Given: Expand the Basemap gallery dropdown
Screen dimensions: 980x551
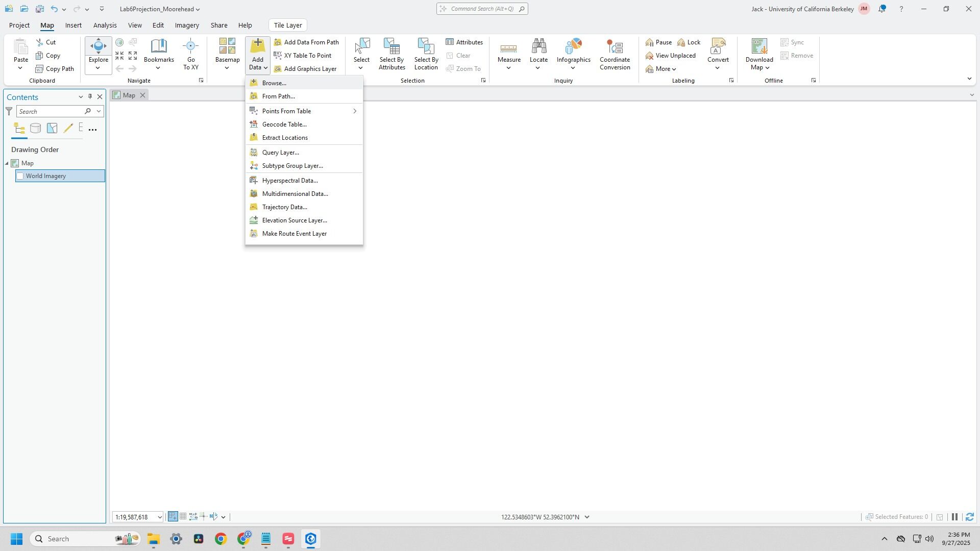Looking at the screenshot, I should coord(227,67).
